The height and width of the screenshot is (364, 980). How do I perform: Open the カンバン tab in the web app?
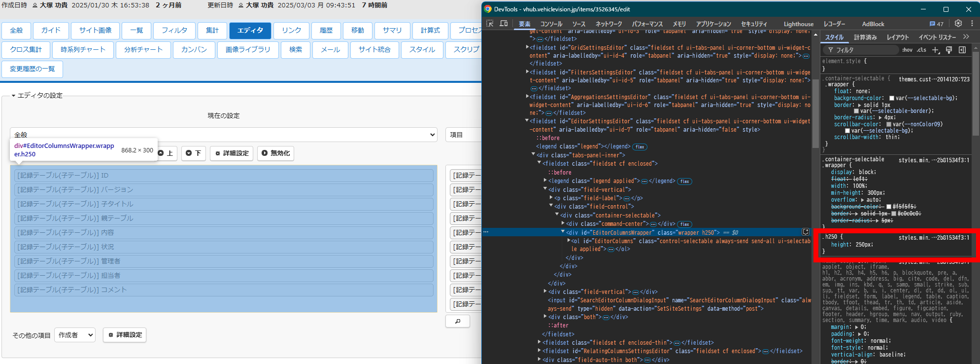pos(194,50)
